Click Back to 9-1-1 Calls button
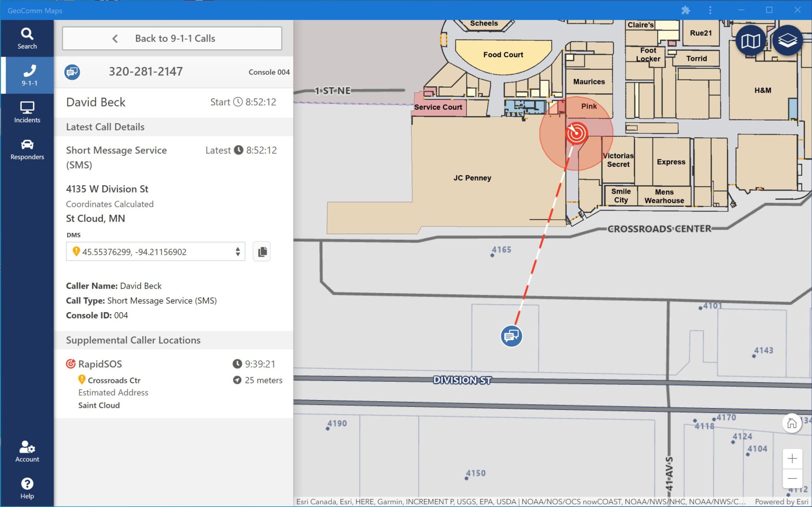 click(172, 38)
